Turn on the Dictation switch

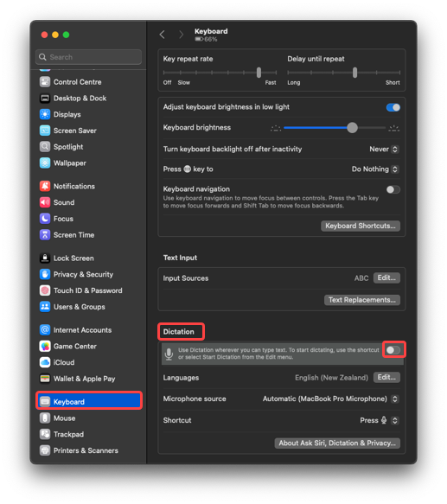click(x=393, y=350)
